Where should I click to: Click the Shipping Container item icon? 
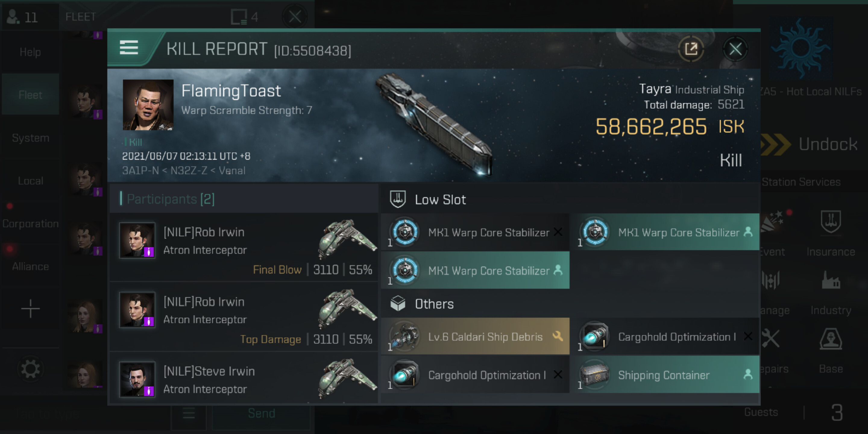pos(595,374)
